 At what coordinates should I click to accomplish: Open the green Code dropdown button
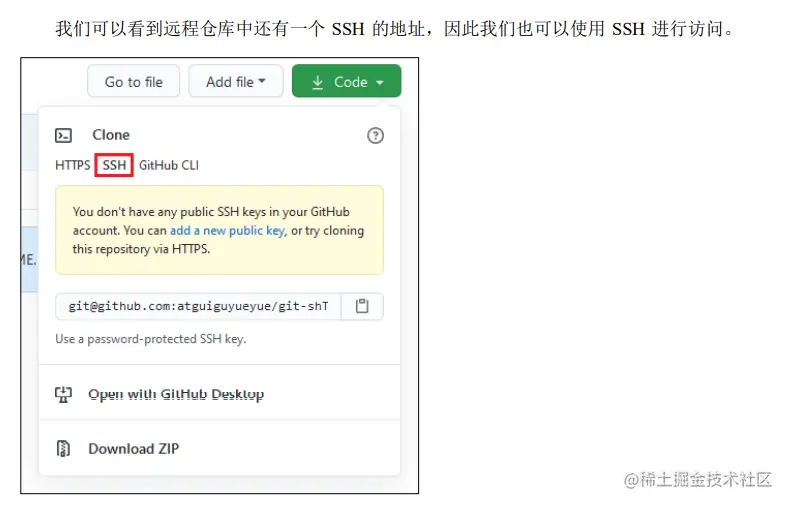[x=346, y=81]
